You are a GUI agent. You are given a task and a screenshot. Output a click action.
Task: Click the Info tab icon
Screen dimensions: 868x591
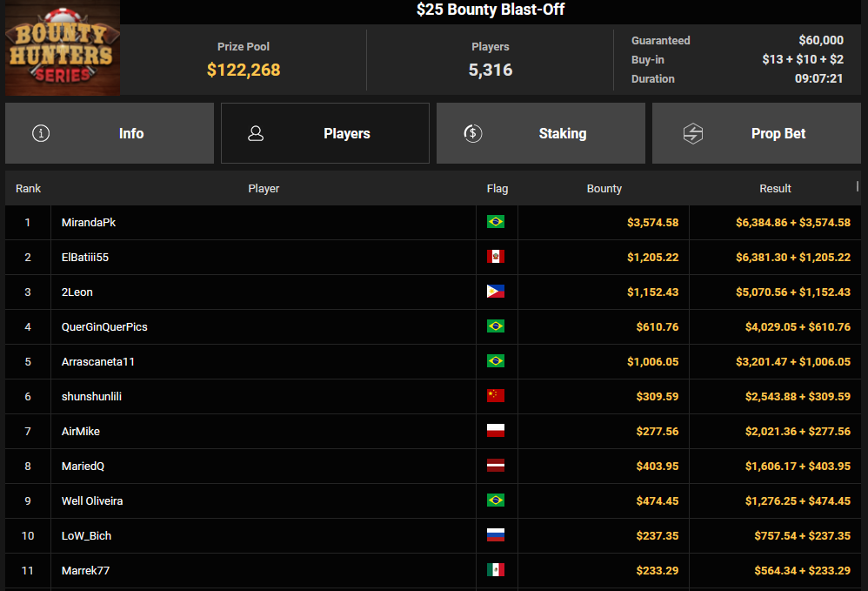tap(41, 133)
